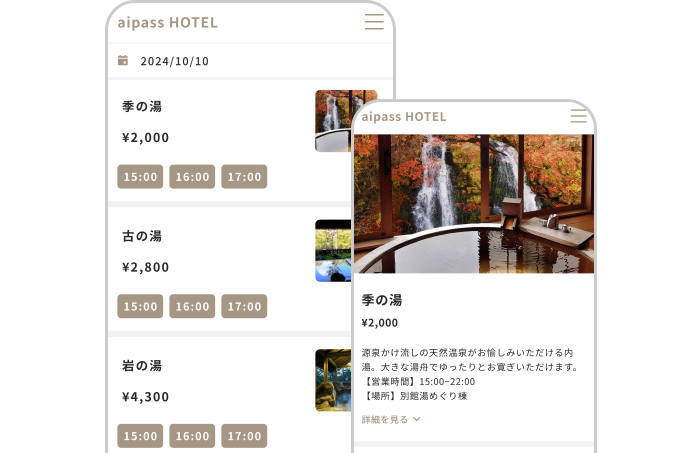Choose 17:00 slot for 古の湯
Image resolution: width=690 pixels, height=453 pixels.
pyautogui.click(x=244, y=306)
